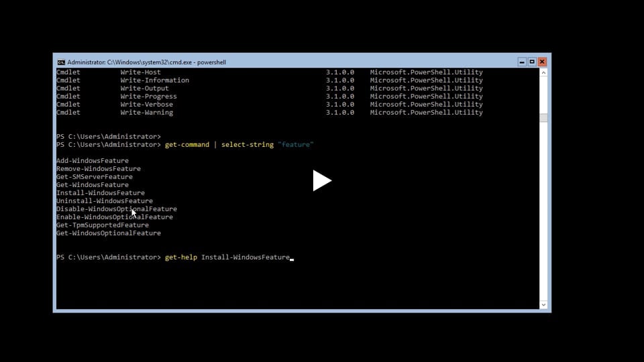This screenshot has height=362, width=644.
Task: Click the Get-WindowsOptionalFeature output line
Action: click(109, 233)
